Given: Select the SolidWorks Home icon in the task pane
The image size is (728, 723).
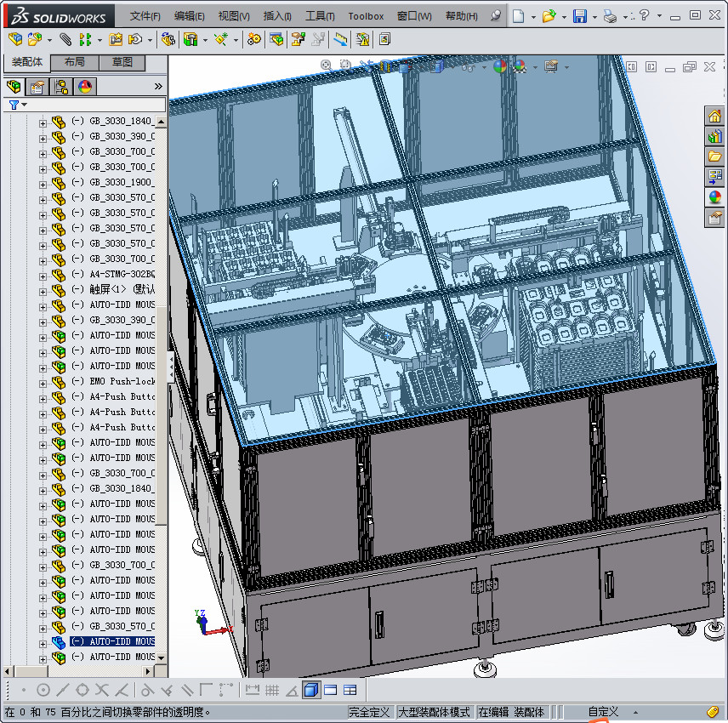Looking at the screenshot, I should click(x=715, y=115).
